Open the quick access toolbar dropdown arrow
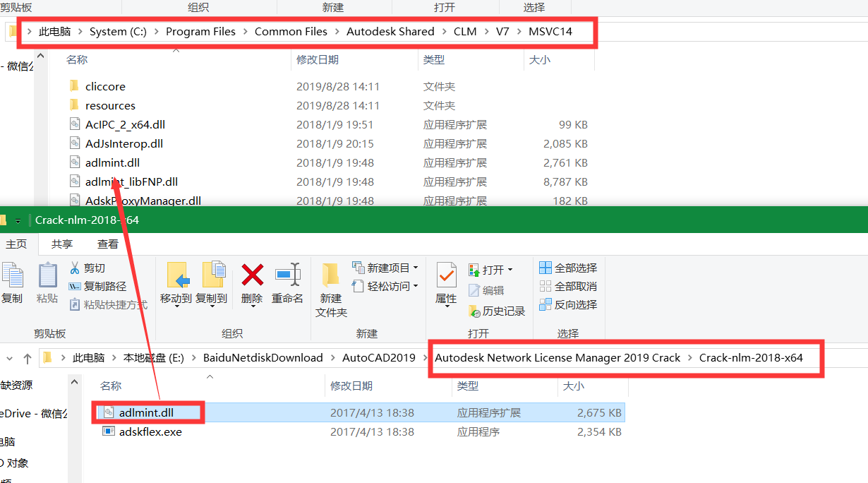Viewport: 868px width, 483px height. pyautogui.click(x=18, y=220)
